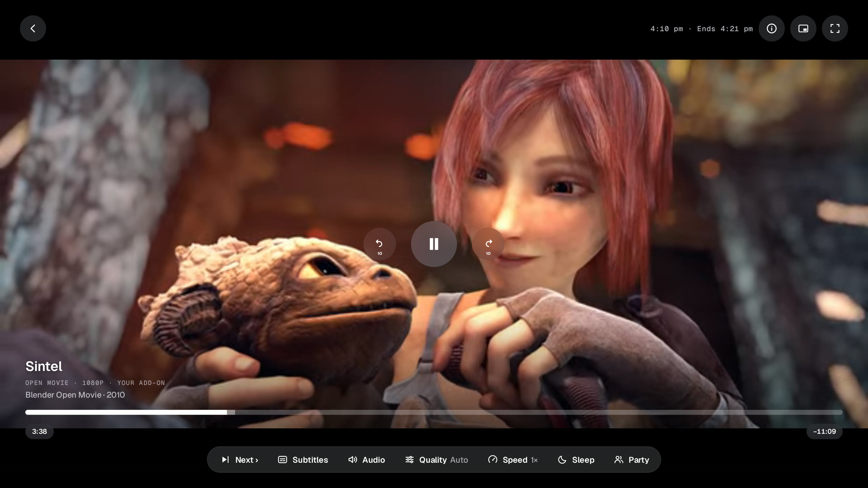This screenshot has width=868, height=488.
Task: Toggle the -11:09 remaining time display
Action: (x=824, y=432)
